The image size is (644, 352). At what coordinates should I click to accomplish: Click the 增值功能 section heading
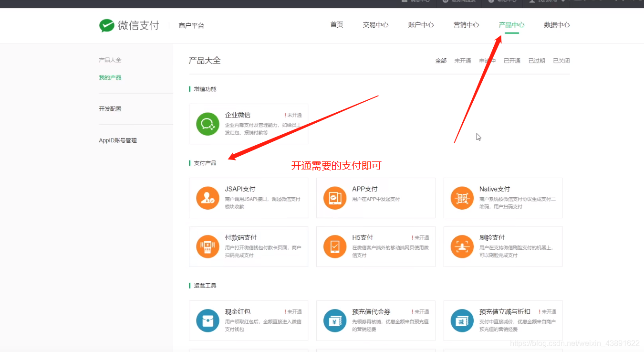pyautogui.click(x=205, y=89)
